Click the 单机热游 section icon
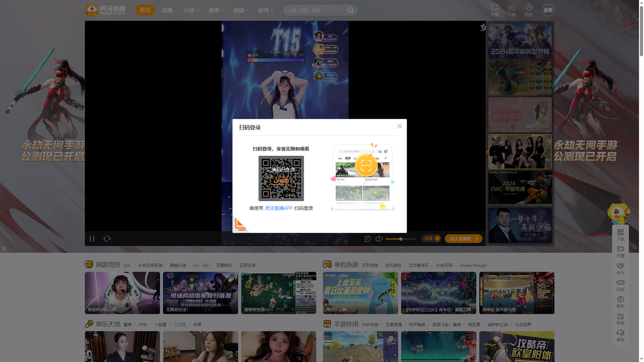Screen dimensions: 644x362 pos(327,265)
